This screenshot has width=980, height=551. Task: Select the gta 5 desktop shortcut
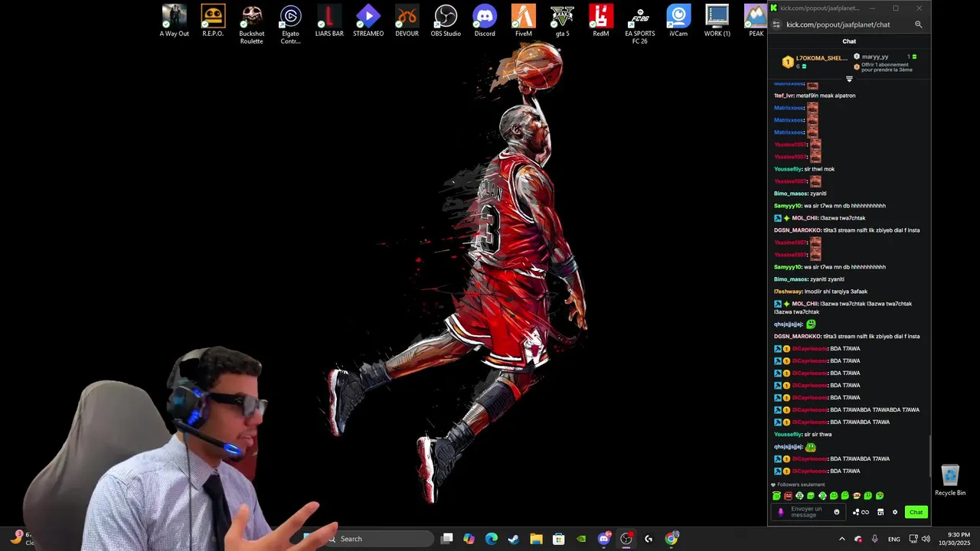pos(562,21)
